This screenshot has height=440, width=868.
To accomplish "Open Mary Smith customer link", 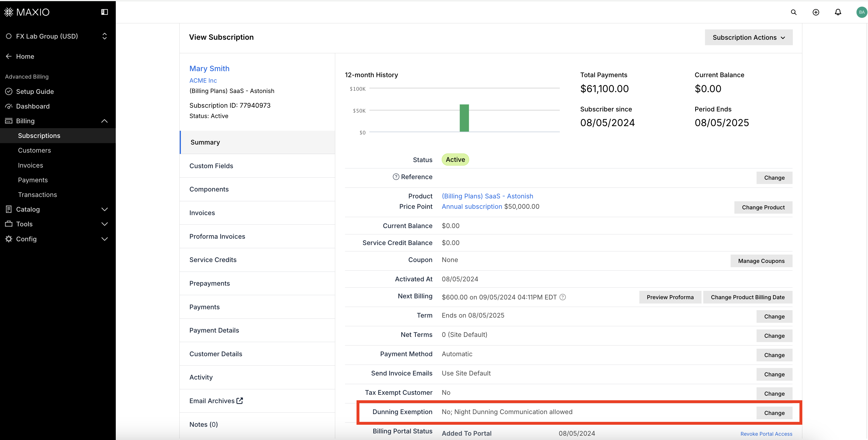I will tap(209, 69).
